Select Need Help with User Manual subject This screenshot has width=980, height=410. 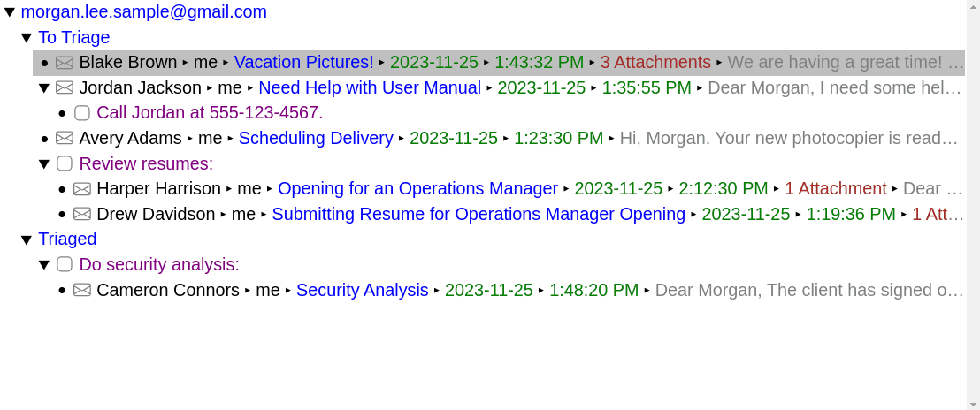370,87
